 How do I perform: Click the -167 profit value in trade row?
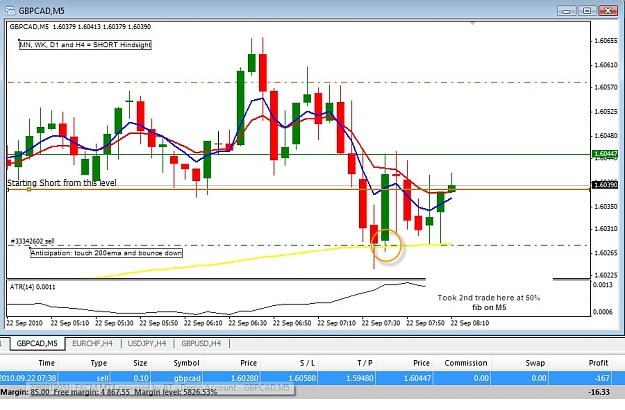click(x=602, y=378)
